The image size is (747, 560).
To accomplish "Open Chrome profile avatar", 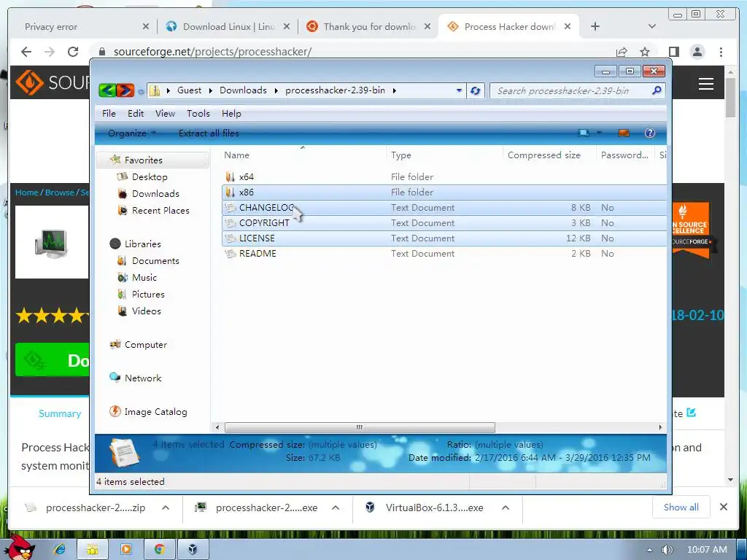I will (697, 52).
